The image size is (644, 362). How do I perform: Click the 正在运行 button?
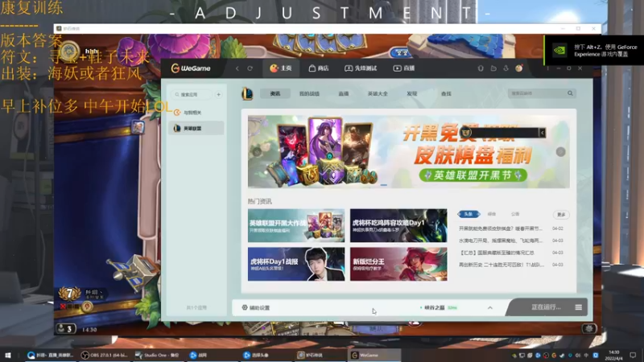coord(546,307)
